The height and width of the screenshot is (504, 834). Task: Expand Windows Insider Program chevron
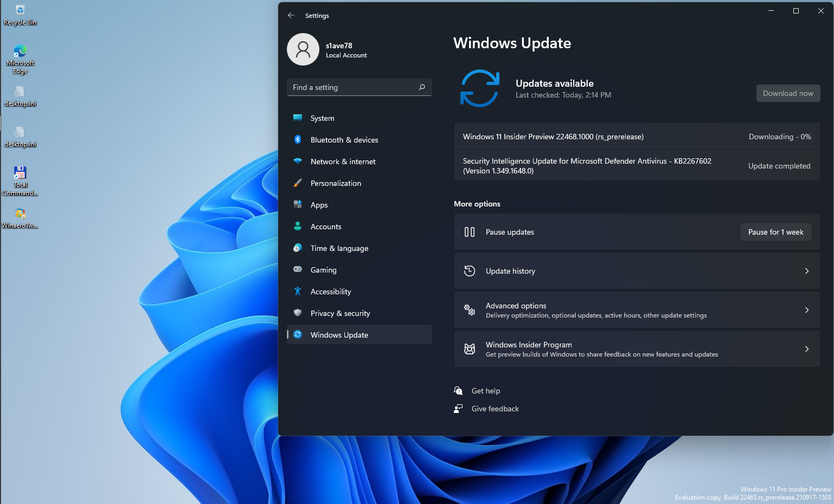[x=807, y=349]
